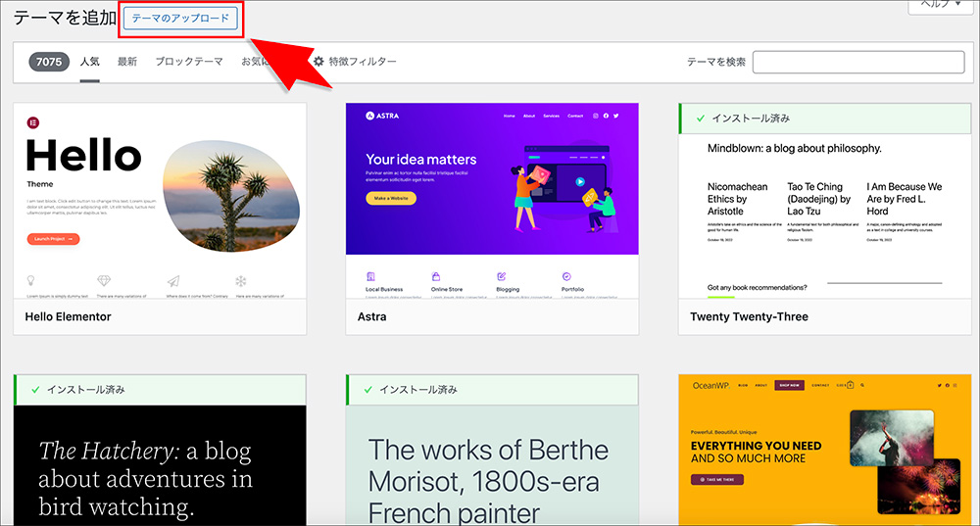Switch to the 最新 tab
The height and width of the screenshot is (526, 980).
tap(127, 62)
